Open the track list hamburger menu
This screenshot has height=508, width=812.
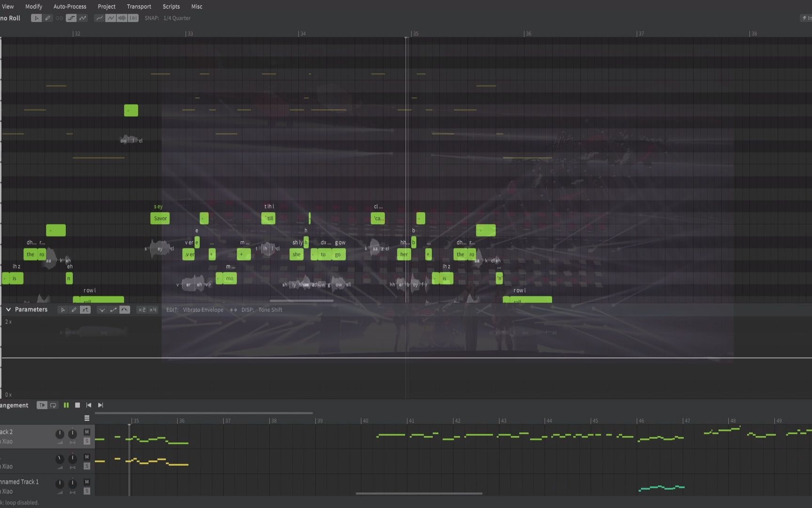86,418
